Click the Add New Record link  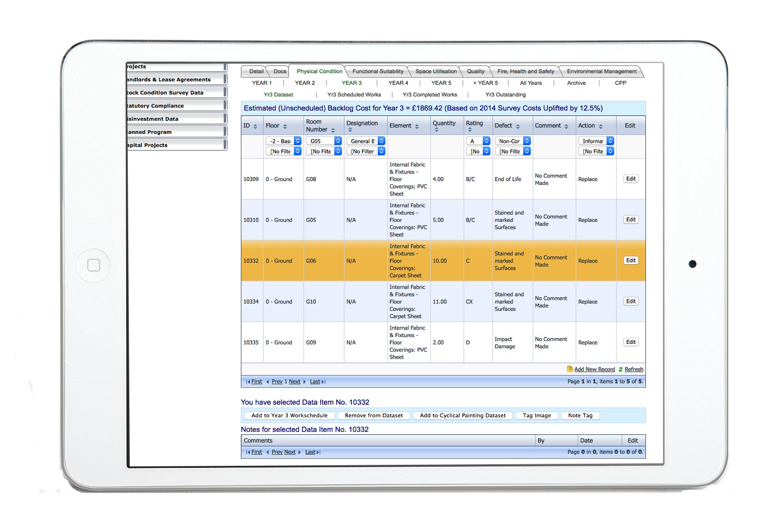pyautogui.click(x=594, y=369)
